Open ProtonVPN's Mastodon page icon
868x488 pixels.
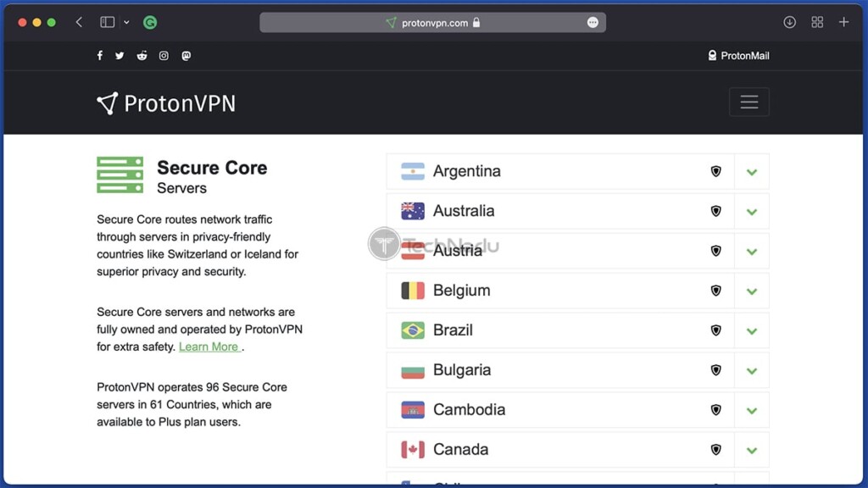click(186, 55)
